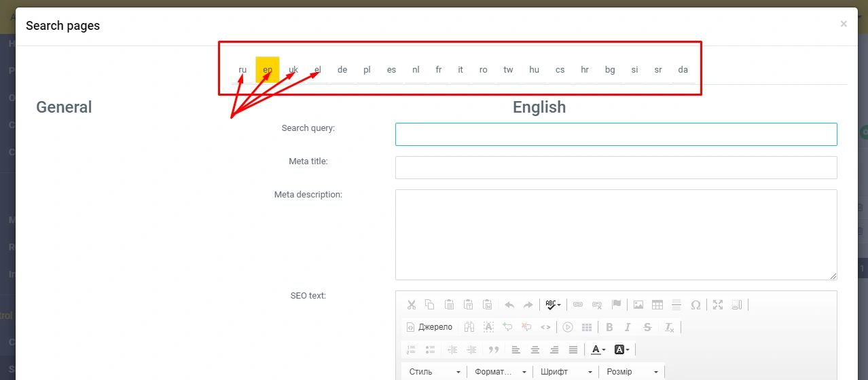Image resolution: width=868 pixels, height=380 pixels.
Task: Insert an image via the image icon
Action: pos(638,305)
